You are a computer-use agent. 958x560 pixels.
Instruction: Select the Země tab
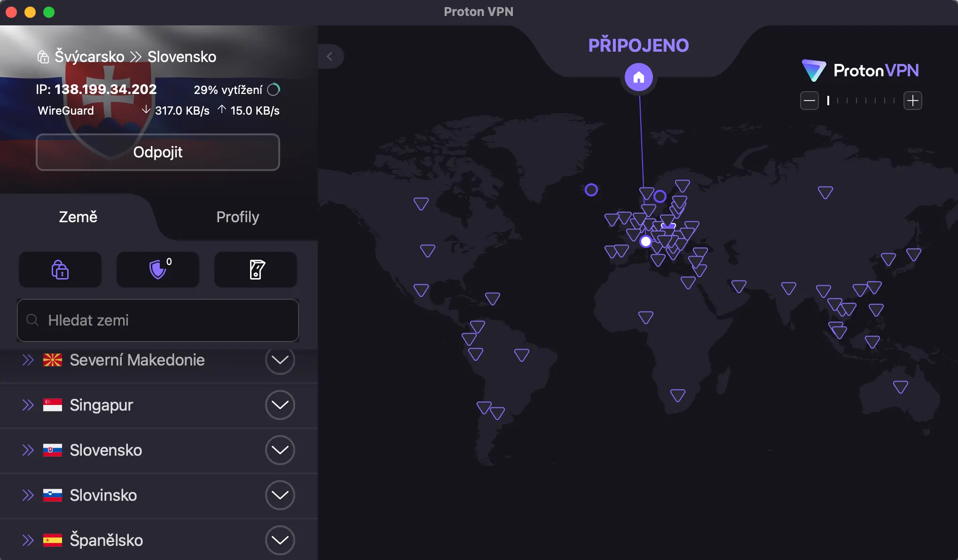(78, 217)
